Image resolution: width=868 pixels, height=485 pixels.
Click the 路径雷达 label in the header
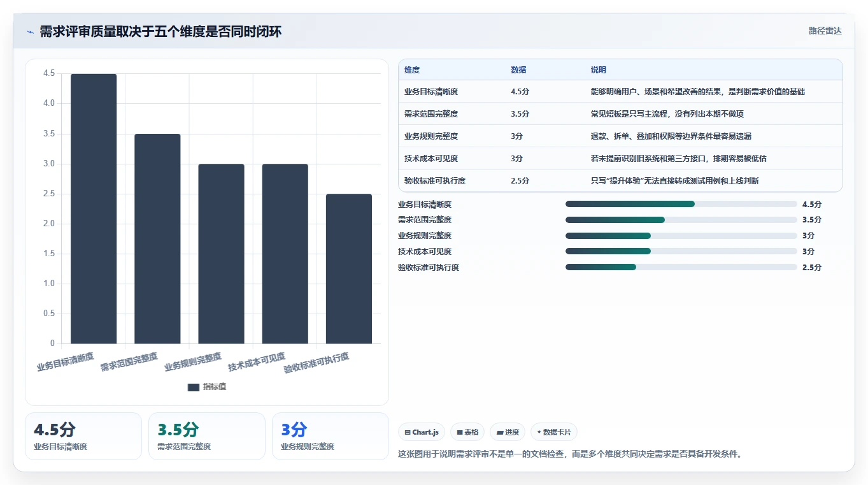click(825, 31)
